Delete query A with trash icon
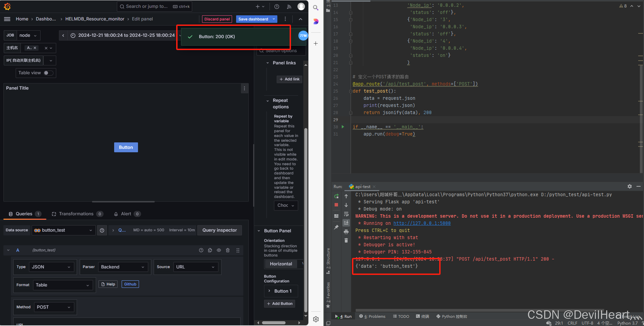Viewport: 644px width, 326px height. point(228,250)
